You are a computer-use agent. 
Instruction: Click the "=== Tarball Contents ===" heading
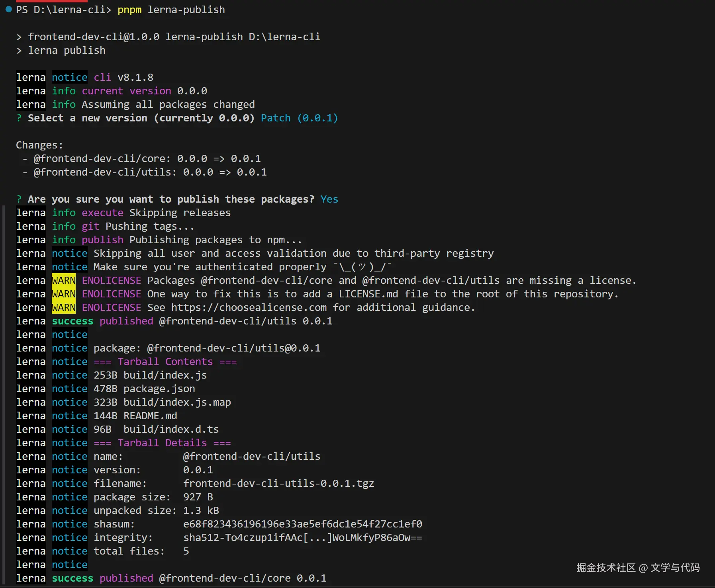tap(165, 361)
